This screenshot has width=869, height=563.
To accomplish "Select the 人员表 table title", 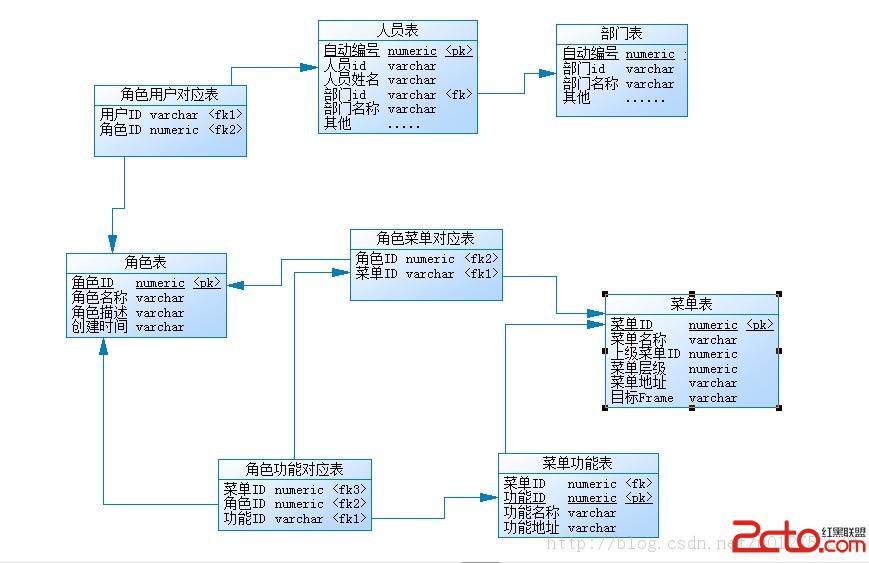I will [397, 30].
